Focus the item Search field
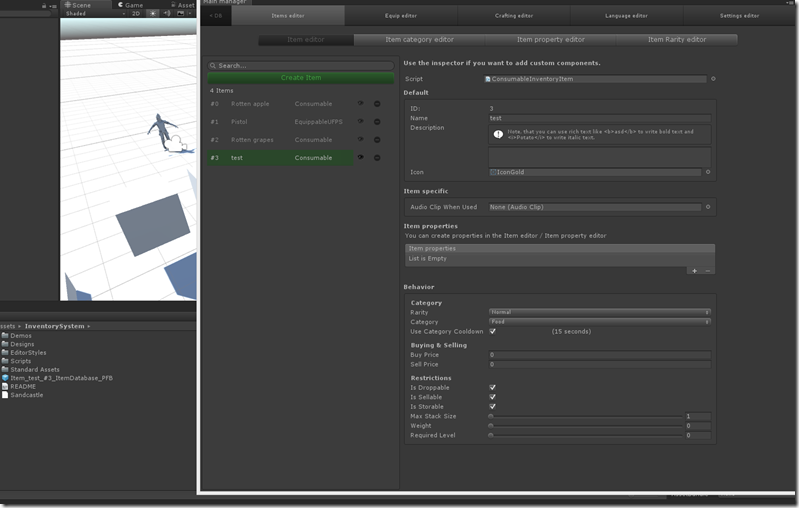The image size is (799, 508). click(301, 66)
